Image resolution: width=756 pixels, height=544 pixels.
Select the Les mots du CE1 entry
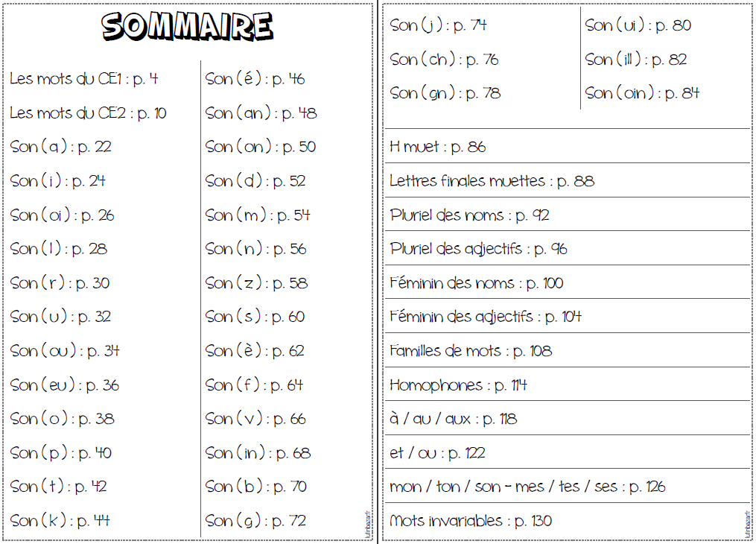(84, 78)
